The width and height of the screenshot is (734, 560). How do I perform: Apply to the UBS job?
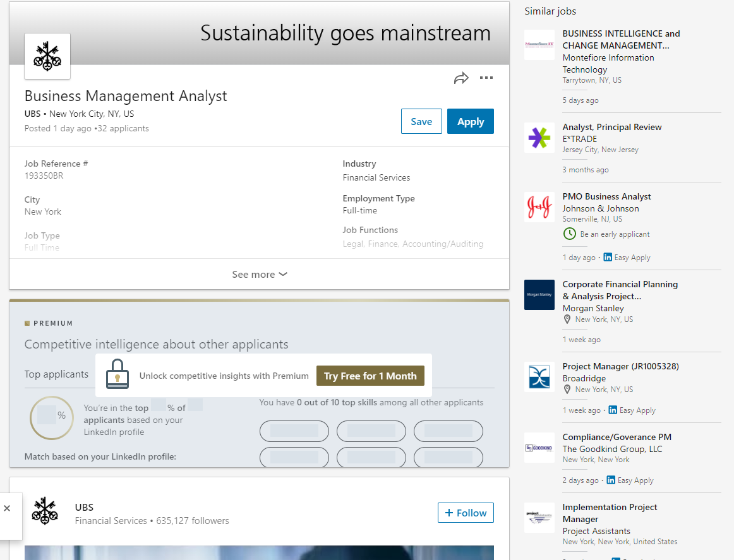click(470, 122)
